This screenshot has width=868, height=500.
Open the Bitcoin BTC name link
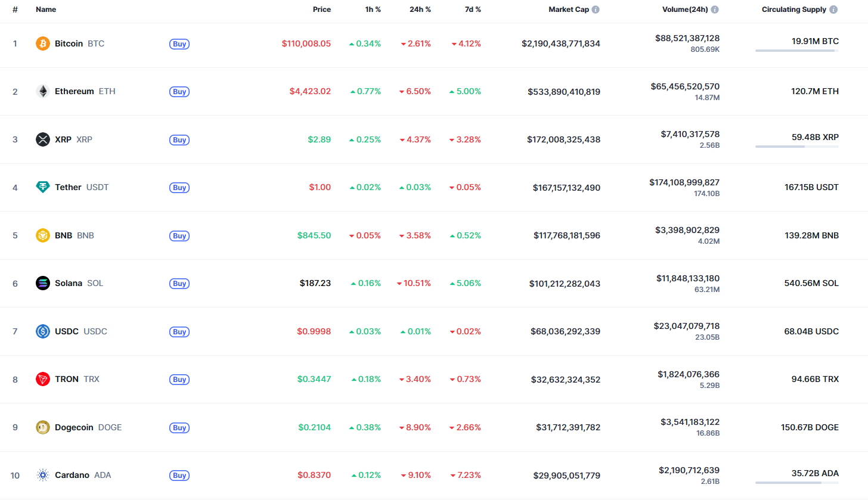(79, 44)
